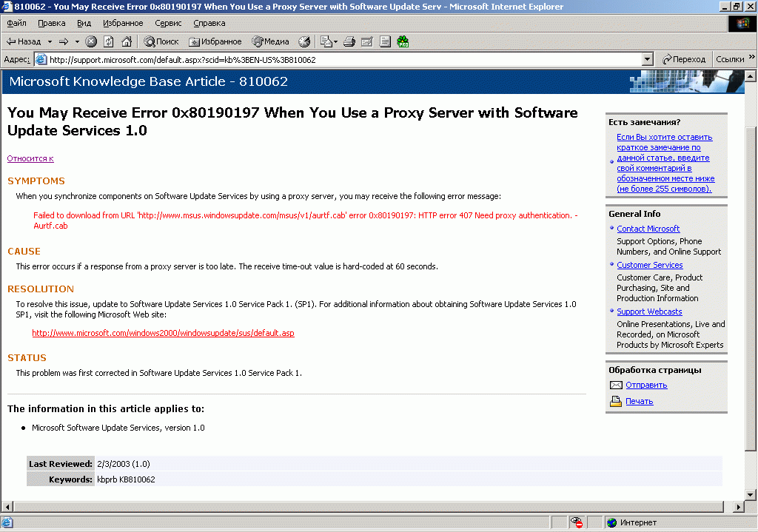The height and width of the screenshot is (532, 758).
Task: Open the Сервис menu
Action: coord(168,23)
